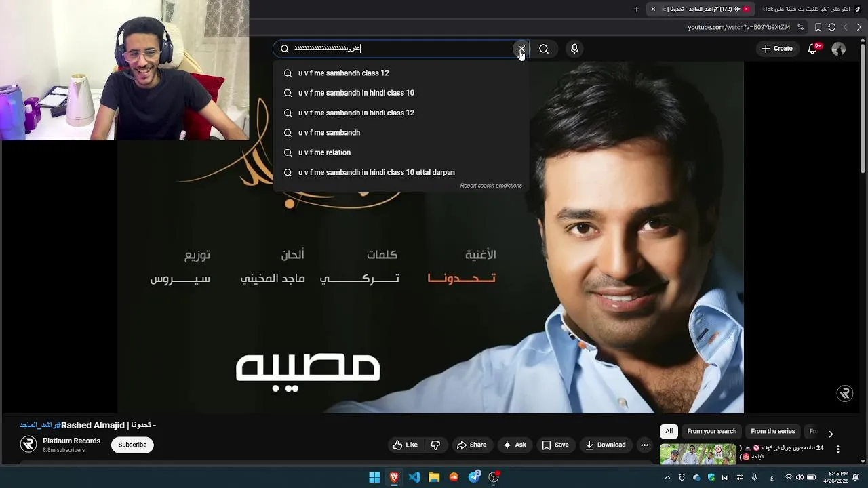
Task: Focus the YouTube search input field
Action: tap(400, 49)
